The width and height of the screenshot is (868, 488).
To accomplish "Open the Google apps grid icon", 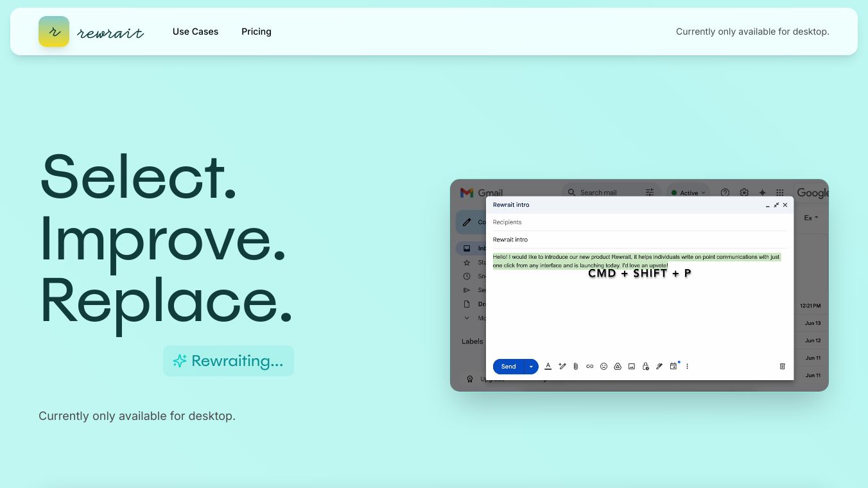I will 780,193.
